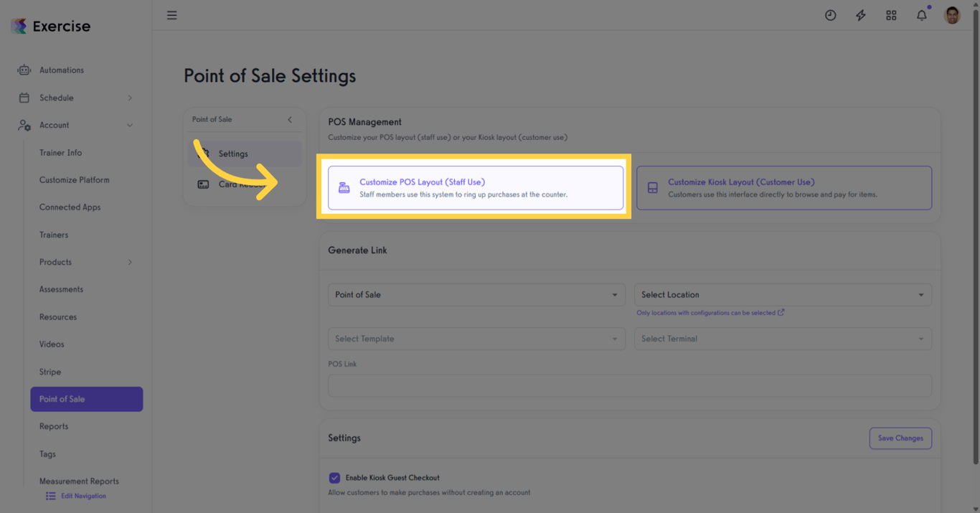Image resolution: width=980 pixels, height=513 pixels.
Task: Go to Stripe in the sidebar
Action: click(x=50, y=372)
